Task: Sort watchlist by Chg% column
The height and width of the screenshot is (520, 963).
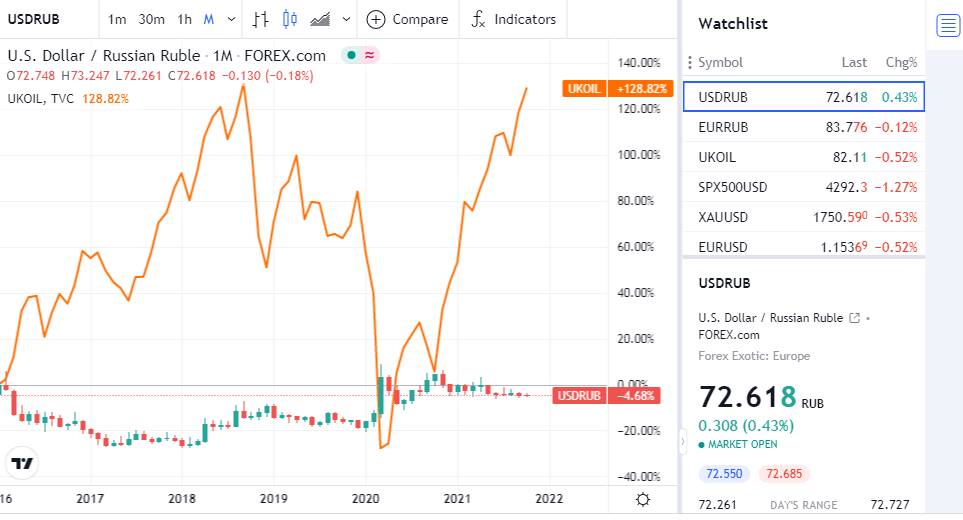Action: (x=901, y=63)
